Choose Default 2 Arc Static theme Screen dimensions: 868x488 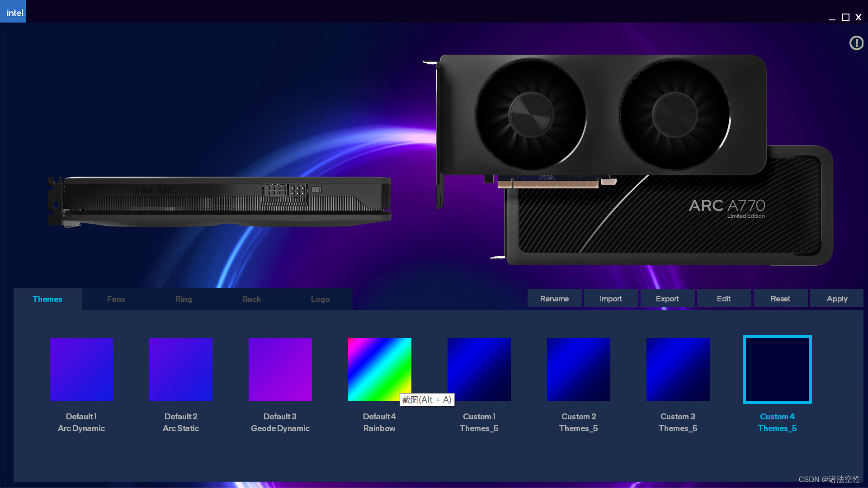coord(181,369)
